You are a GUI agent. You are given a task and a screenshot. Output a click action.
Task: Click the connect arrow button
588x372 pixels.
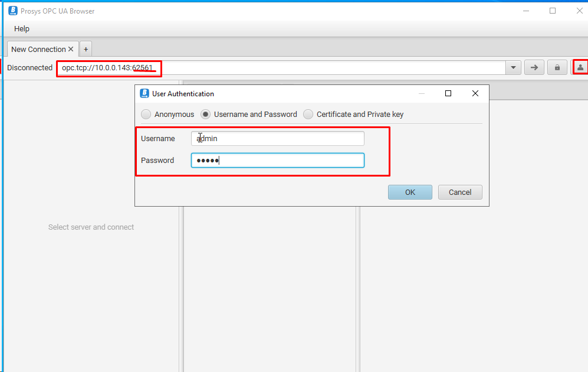[534, 67]
